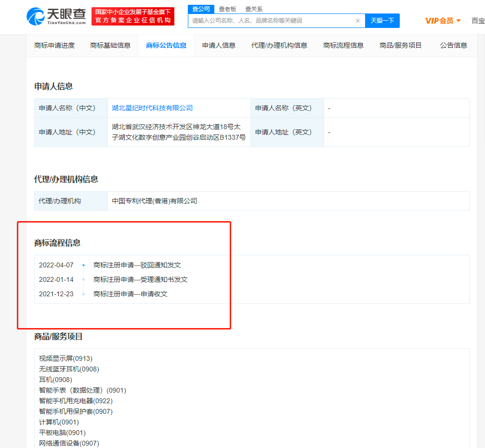The image size is (485, 448).
Task: Click the 代理/办理机构信息 section heading
Action: [x=66, y=180]
